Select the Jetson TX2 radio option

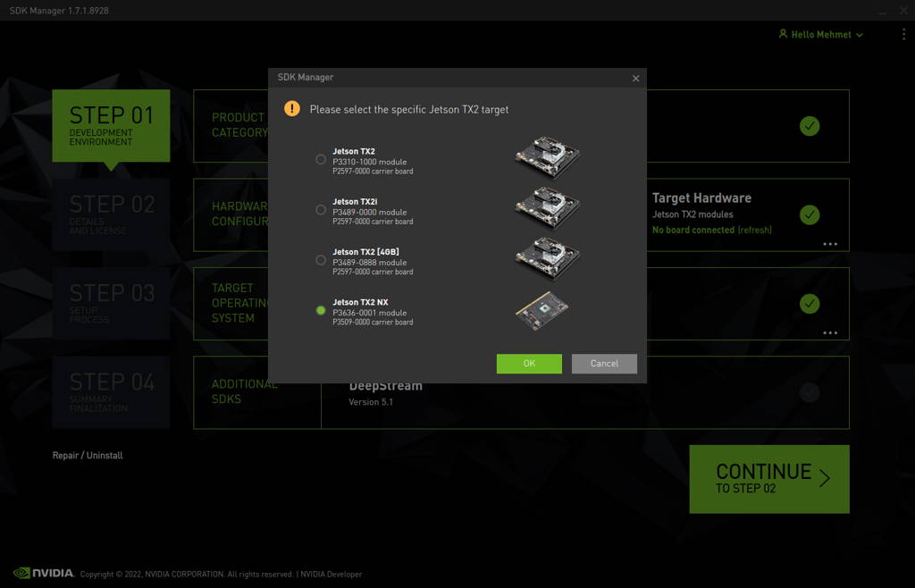pyautogui.click(x=321, y=159)
